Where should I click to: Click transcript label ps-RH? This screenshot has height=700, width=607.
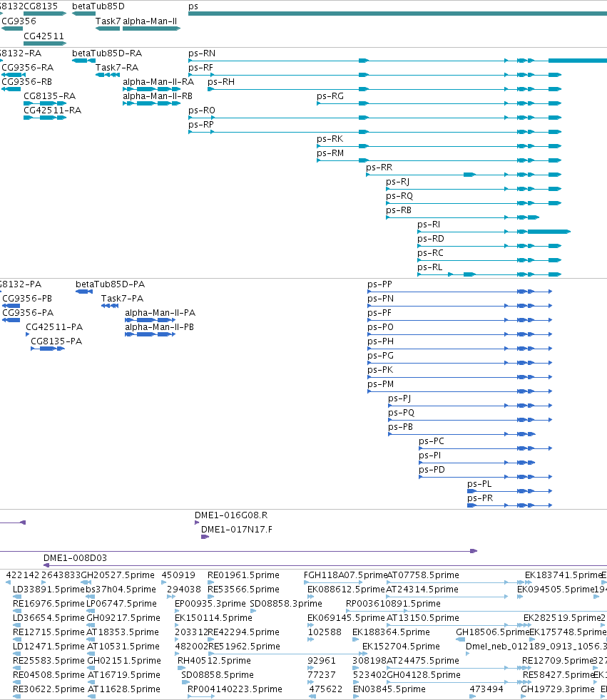tap(221, 82)
